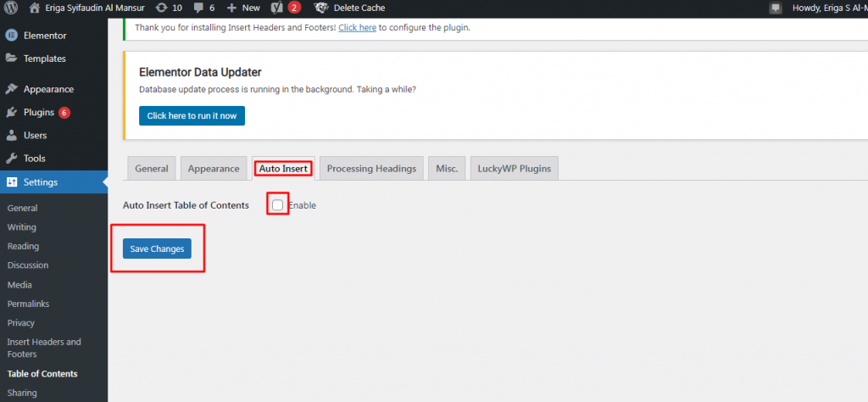The width and height of the screenshot is (868, 402).
Task: Open the Processing Headings tab
Action: 371,168
